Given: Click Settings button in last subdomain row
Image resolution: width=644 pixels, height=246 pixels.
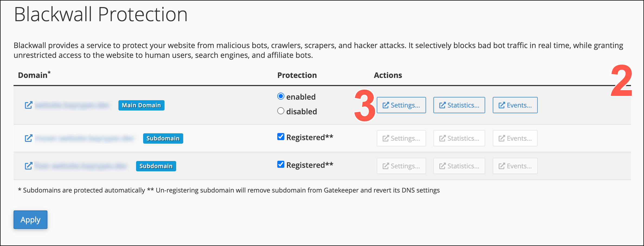Looking at the screenshot, I should [401, 166].
